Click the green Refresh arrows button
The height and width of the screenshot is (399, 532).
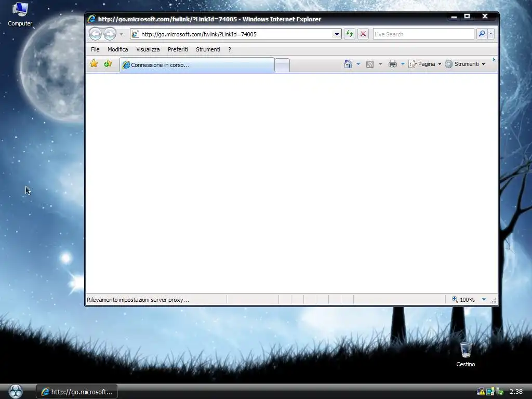pos(349,34)
